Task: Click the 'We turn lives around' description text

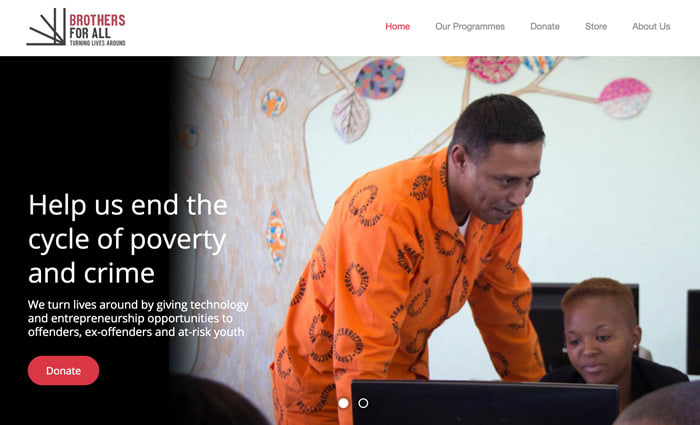Action: [x=138, y=318]
